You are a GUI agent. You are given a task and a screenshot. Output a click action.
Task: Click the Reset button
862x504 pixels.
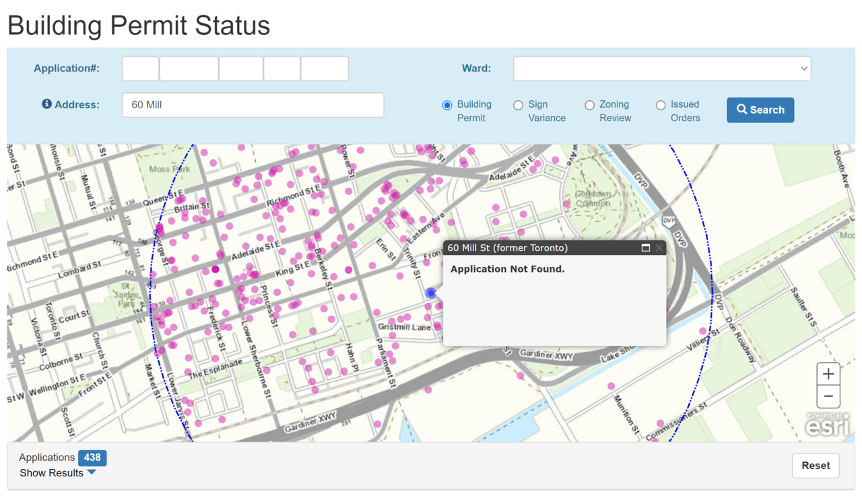coord(815,466)
